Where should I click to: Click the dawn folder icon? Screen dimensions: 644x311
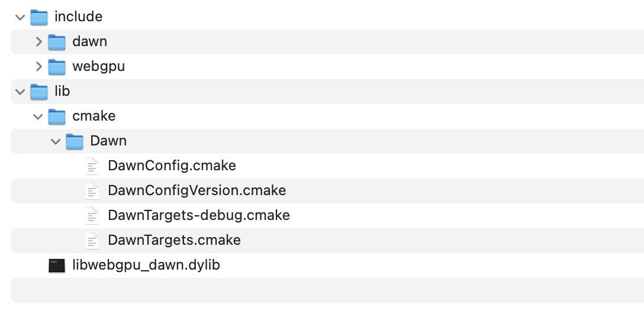56,42
